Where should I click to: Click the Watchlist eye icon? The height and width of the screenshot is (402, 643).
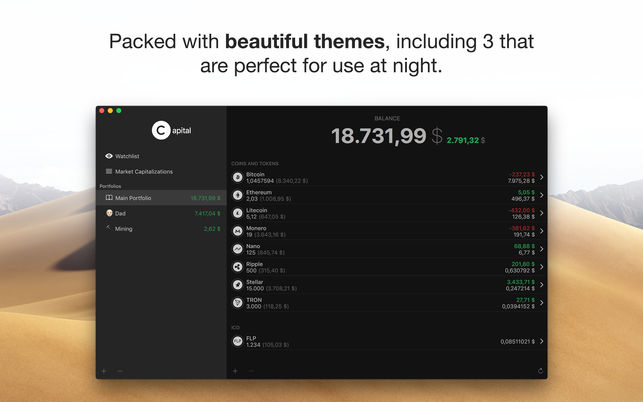pos(109,156)
